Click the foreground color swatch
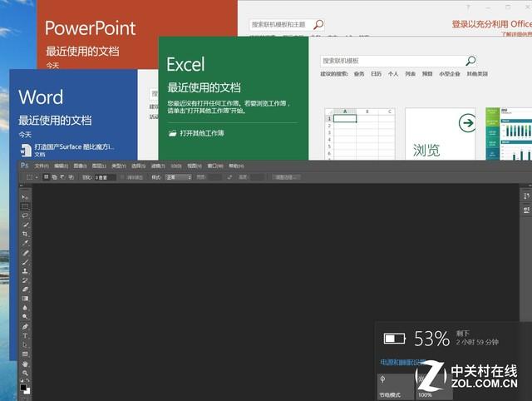Viewport: 532px width, 401px height. [23, 388]
